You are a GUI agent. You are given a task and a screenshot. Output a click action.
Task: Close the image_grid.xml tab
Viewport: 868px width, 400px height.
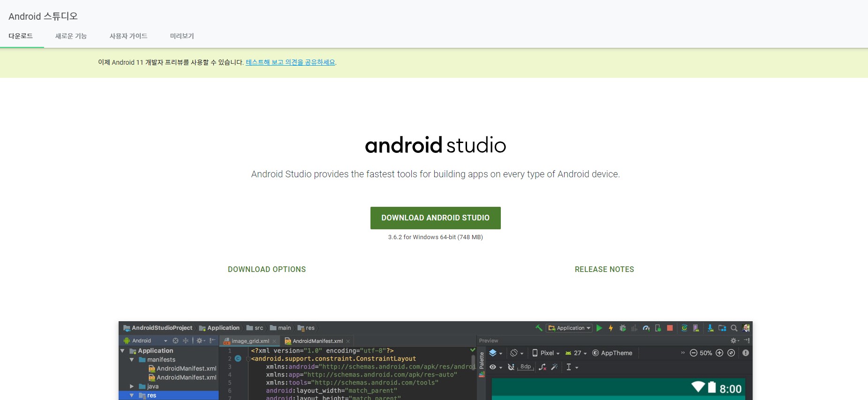click(x=274, y=341)
